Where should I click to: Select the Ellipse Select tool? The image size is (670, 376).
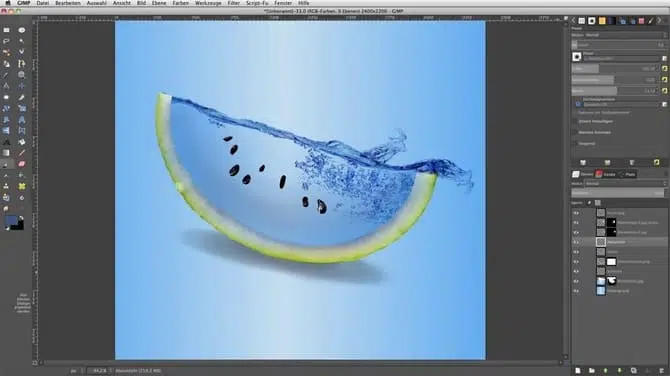[x=21, y=30]
